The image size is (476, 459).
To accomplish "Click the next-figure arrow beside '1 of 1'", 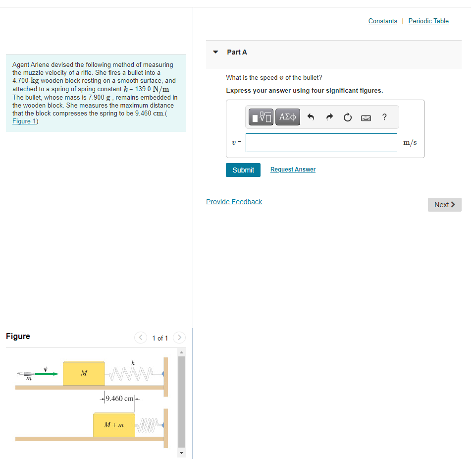I will [179, 337].
